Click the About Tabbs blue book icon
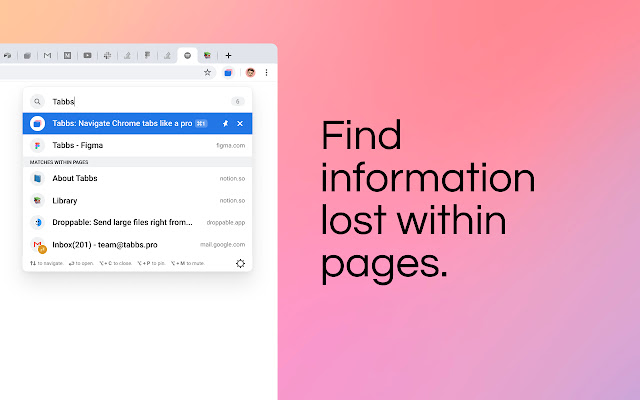Viewport: 640px width, 400px height. pos(37,178)
